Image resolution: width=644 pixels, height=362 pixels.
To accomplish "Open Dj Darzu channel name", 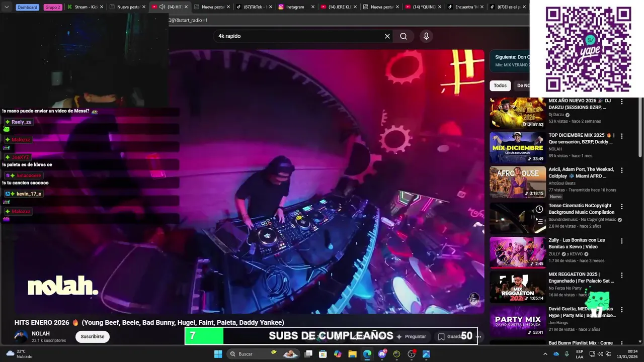I will click(556, 115).
